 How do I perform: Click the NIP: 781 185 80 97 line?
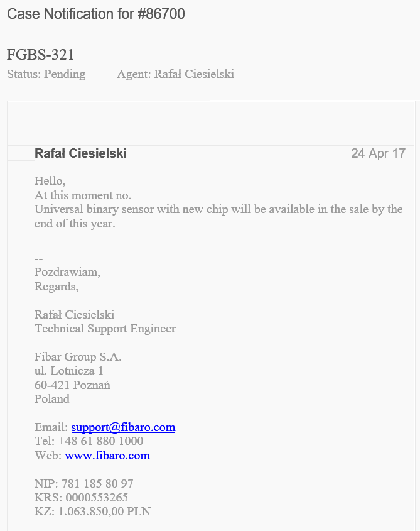click(x=83, y=484)
